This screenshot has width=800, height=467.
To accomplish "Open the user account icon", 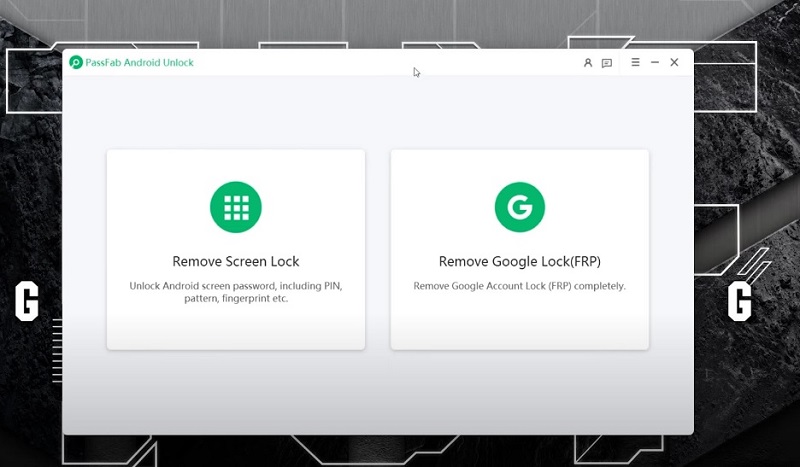I will 588,63.
